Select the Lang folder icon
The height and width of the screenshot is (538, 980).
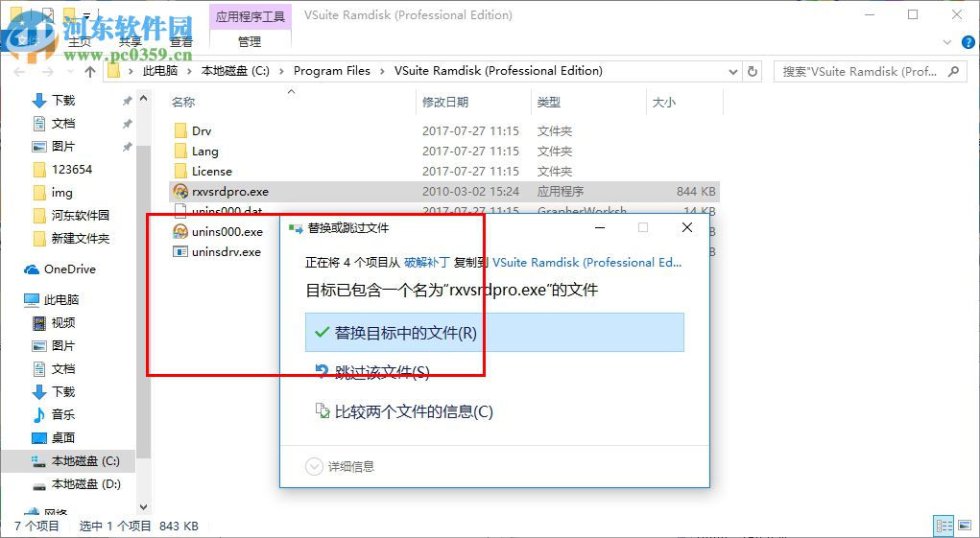point(180,151)
